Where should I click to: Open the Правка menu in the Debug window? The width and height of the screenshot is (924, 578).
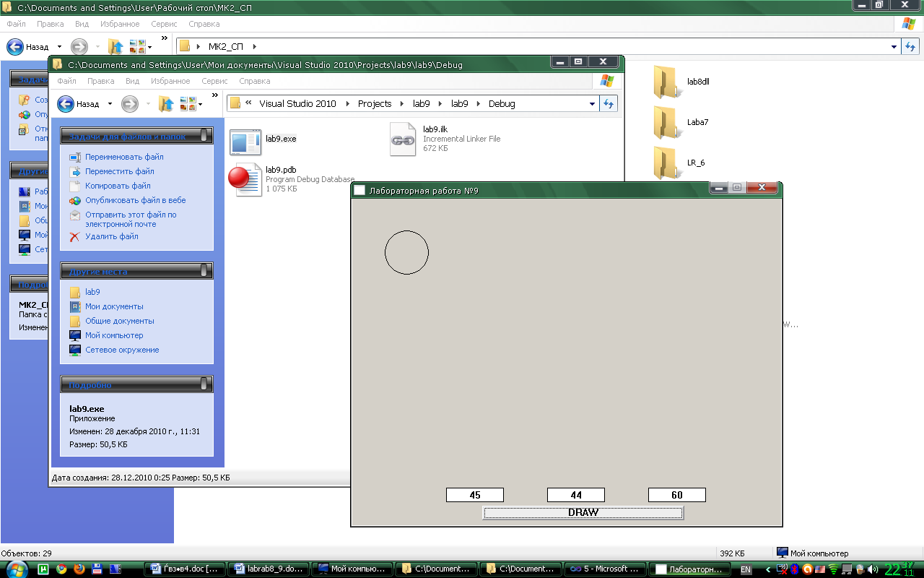coord(101,82)
